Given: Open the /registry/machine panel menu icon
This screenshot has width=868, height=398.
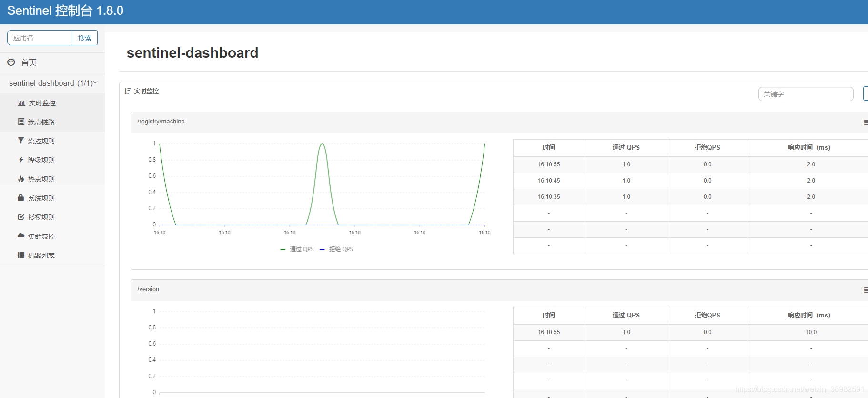Looking at the screenshot, I should pos(865,122).
